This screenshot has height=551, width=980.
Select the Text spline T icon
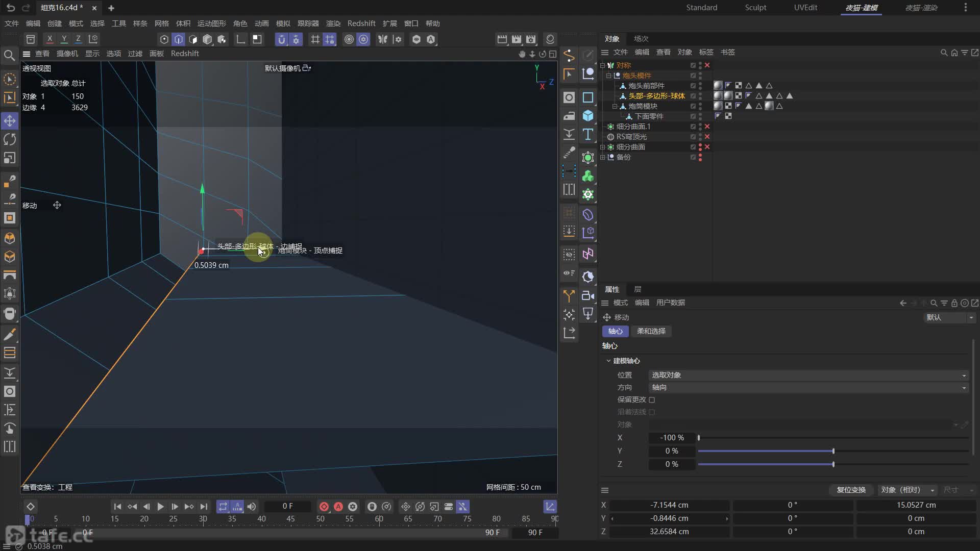tap(588, 134)
